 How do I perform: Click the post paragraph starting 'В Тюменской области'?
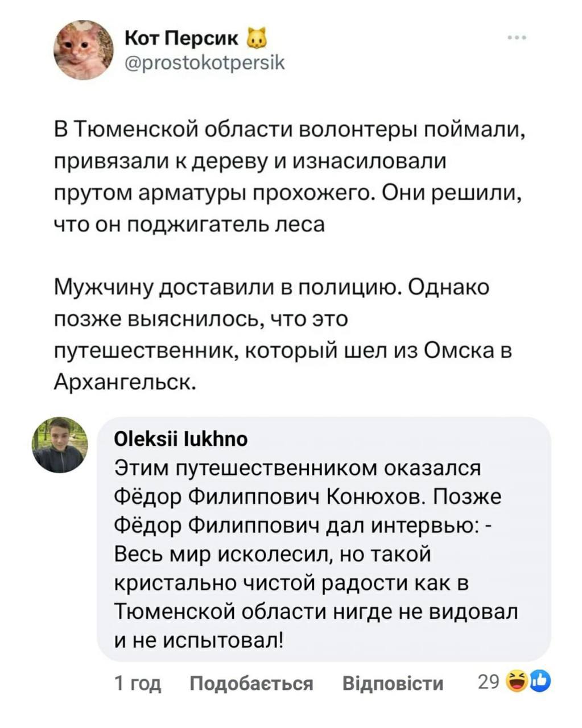click(x=290, y=177)
